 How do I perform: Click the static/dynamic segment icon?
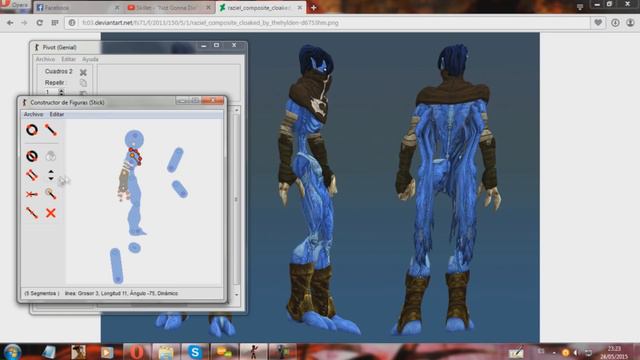(x=32, y=194)
